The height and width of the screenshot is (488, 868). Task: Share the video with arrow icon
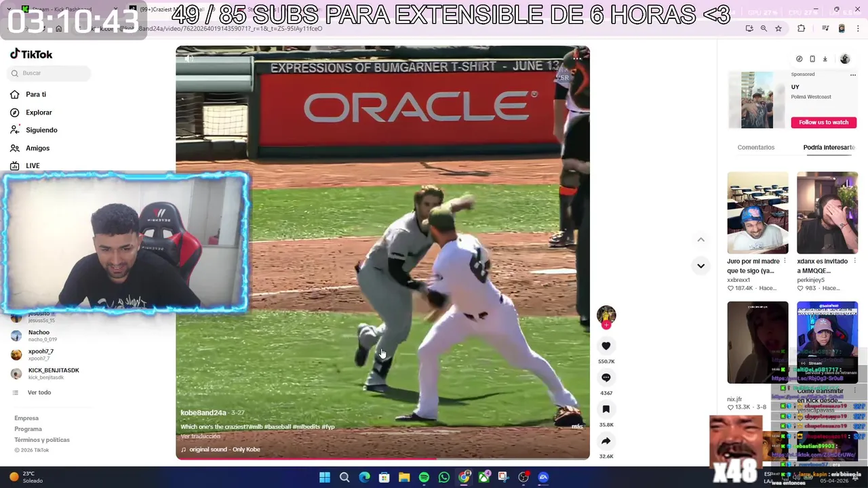606,441
